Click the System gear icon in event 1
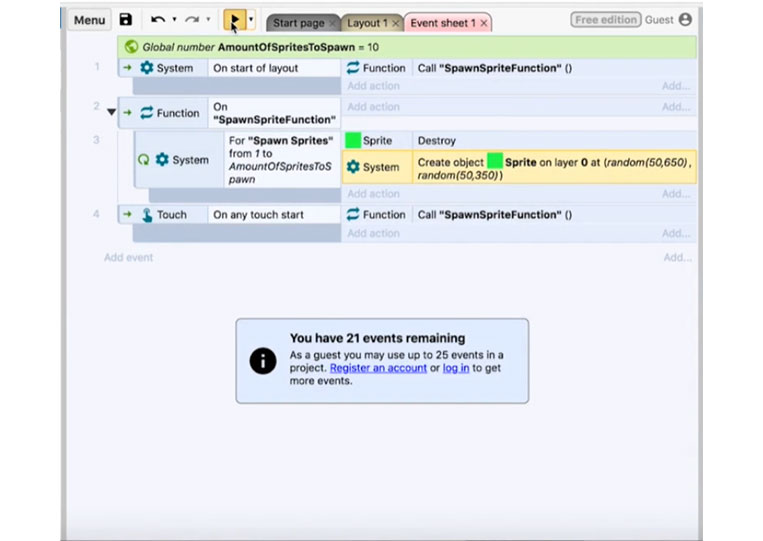The image size is (763, 541). (146, 68)
